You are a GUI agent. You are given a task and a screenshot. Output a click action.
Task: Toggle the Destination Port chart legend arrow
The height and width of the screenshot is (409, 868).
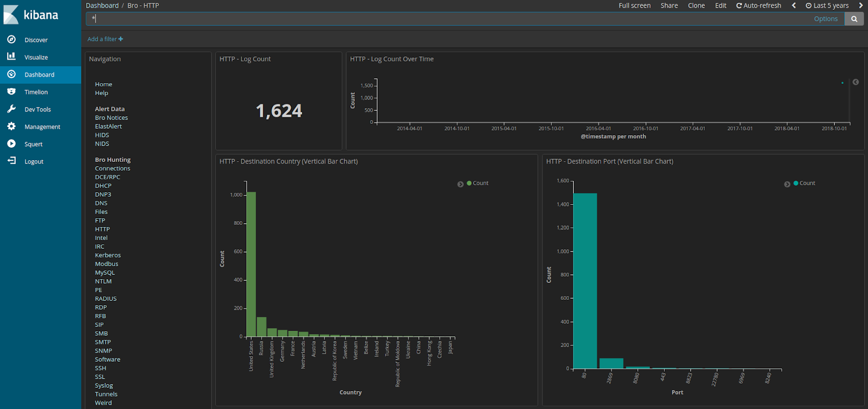[x=787, y=184]
